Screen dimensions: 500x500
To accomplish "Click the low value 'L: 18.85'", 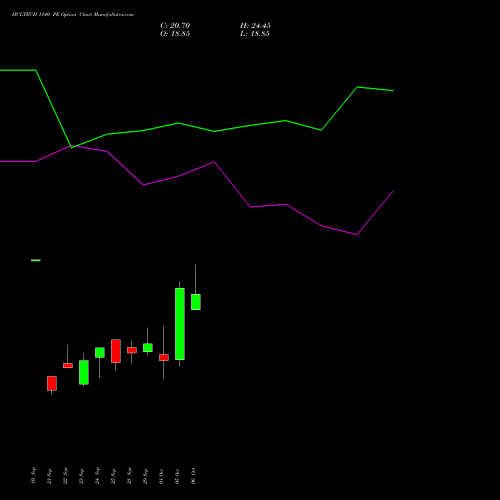I will (x=255, y=34).
